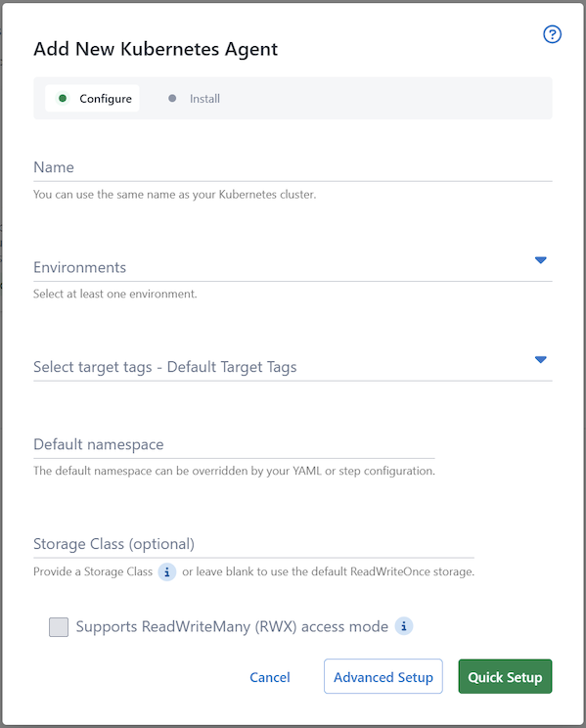586x728 pixels.
Task: Click the 'Provide a Storage Class' text
Action: tap(93, 572)
